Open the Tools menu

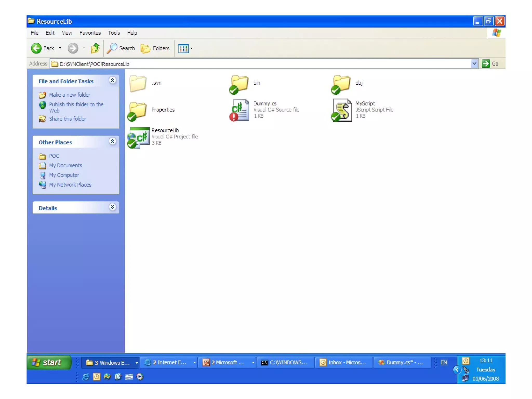point(114,33)
